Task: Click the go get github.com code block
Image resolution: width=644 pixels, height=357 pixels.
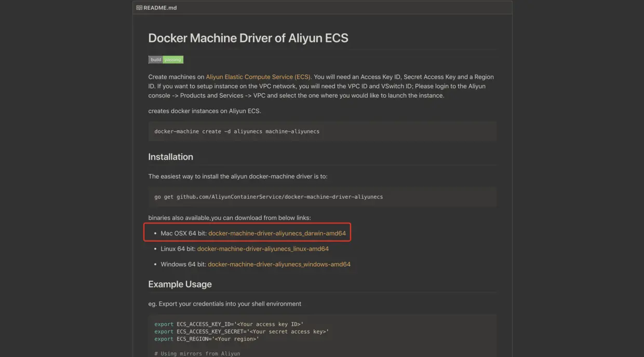Action: pos(322,197)
